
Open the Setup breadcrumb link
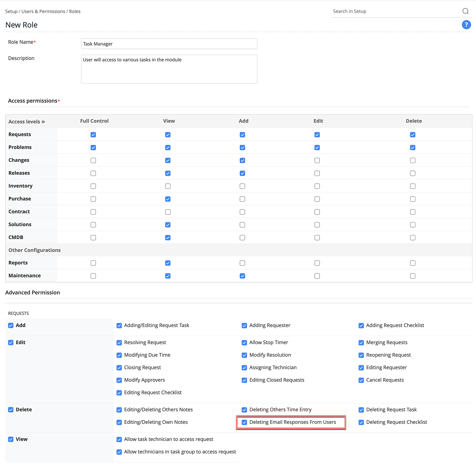tap(11, 11)
